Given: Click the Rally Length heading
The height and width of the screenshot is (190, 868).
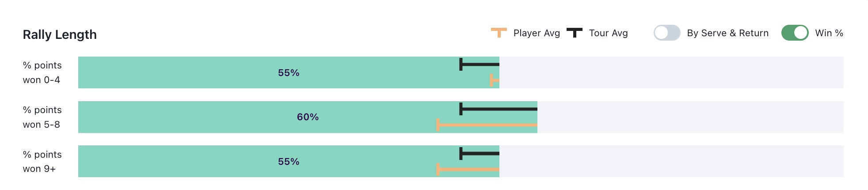Looking at the screenshot, I should click(x=60, y=34).
